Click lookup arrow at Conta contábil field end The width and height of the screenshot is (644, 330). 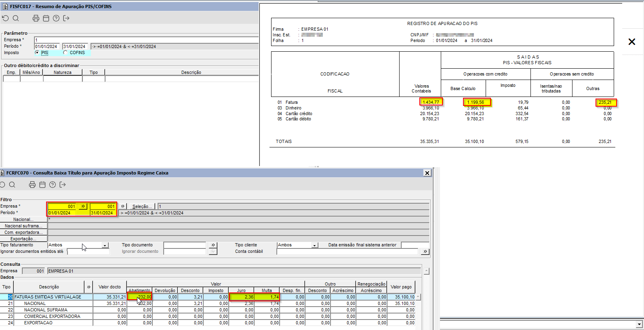point(425,252)
